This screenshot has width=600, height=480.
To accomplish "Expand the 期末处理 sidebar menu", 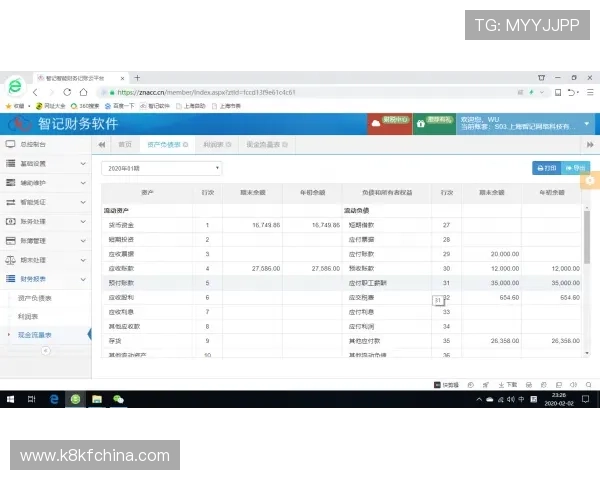I will click(x=46, y=260).
